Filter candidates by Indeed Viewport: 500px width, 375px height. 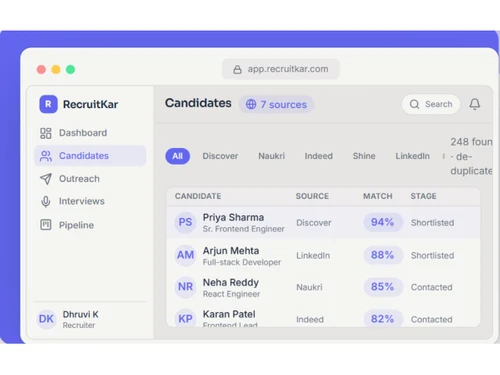coord(319,156)
